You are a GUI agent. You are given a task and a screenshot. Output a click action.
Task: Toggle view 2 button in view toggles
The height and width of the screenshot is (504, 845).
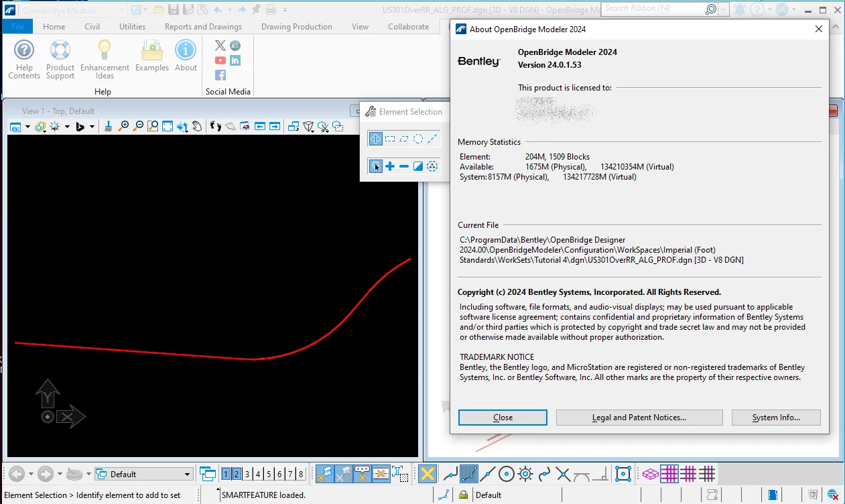[237, 474]
